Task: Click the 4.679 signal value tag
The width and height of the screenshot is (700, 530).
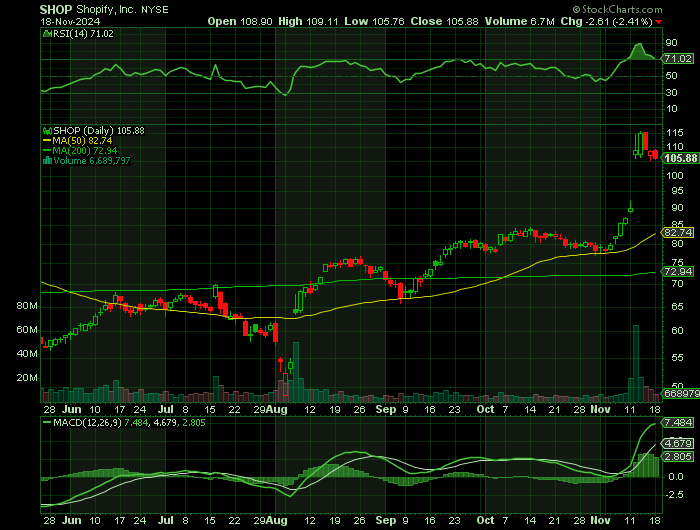Action: (x=679, y=444)
